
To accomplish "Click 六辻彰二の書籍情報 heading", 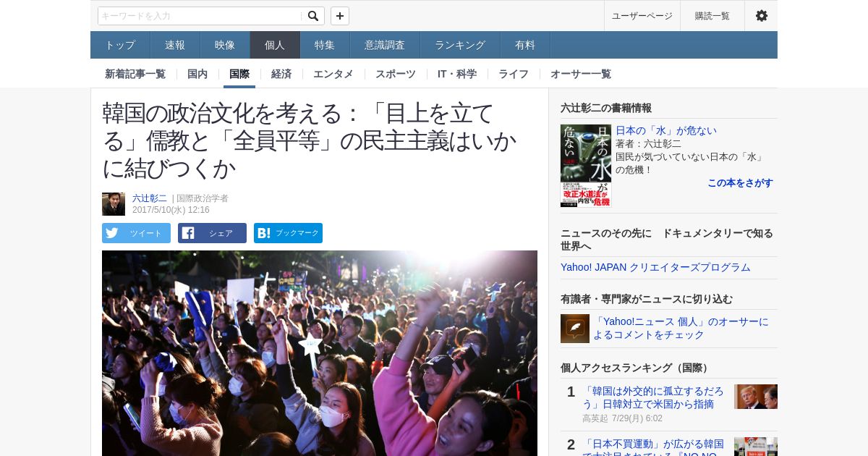I will [x=606, y=108].
